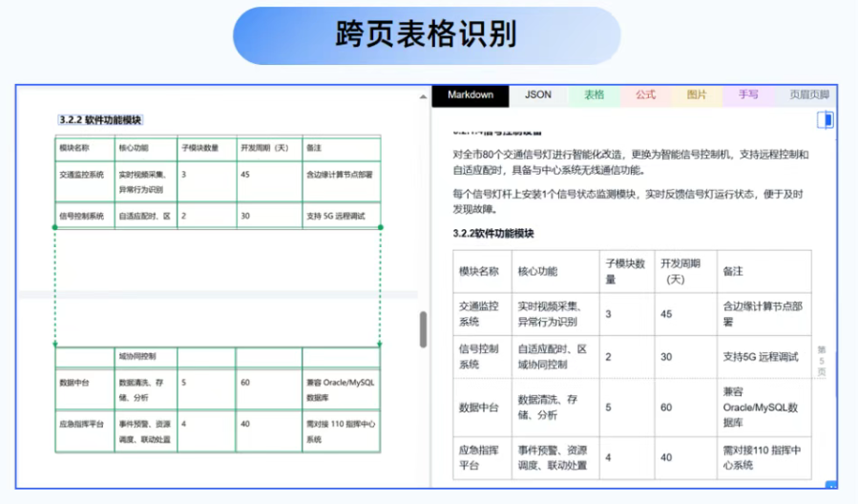Click 自适应配时、区域协同控制 cell in Markdown result

555,357
